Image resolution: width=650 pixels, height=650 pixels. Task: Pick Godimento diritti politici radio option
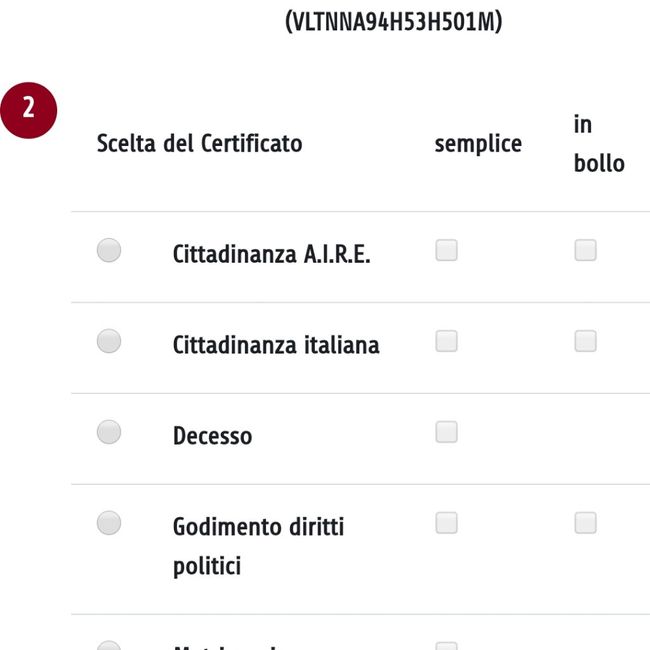pyautogui.click(x=109, y=523)
